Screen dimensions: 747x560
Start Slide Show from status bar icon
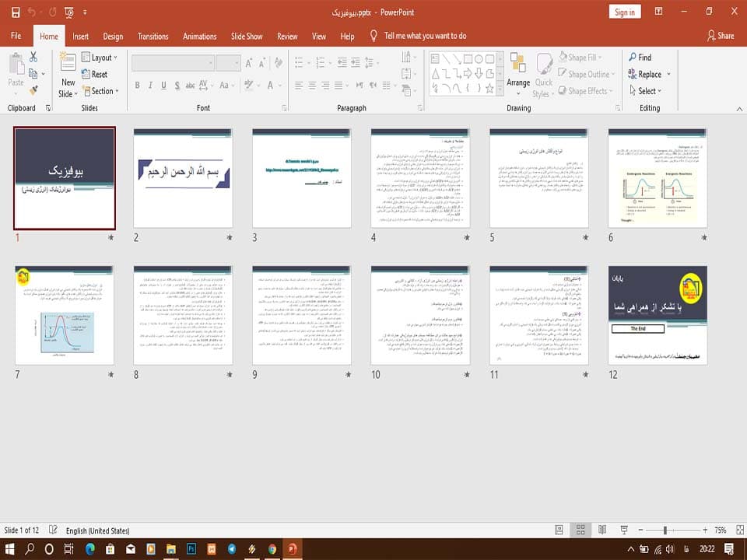click(x=624, y=530)
